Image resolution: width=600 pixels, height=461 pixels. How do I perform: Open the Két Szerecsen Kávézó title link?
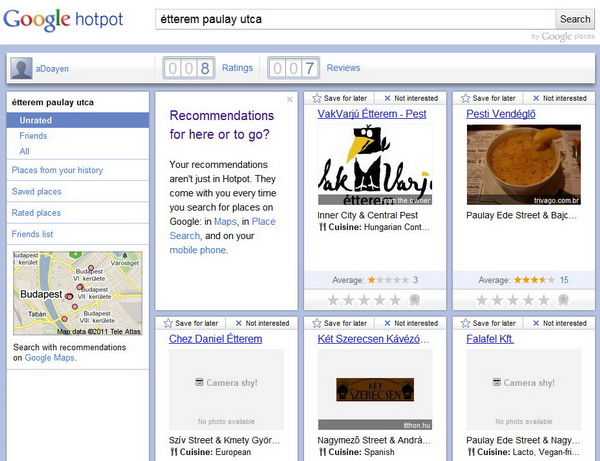click(x=373, y=339)
